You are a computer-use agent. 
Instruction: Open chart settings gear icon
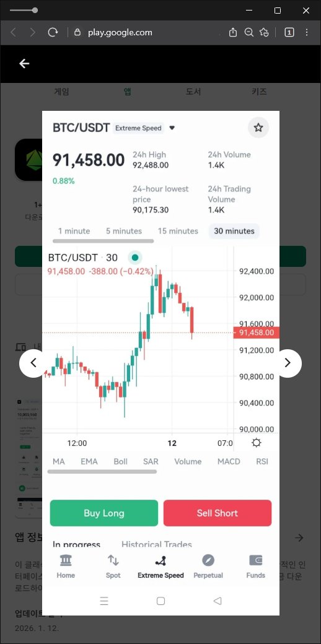coord(257,443)
